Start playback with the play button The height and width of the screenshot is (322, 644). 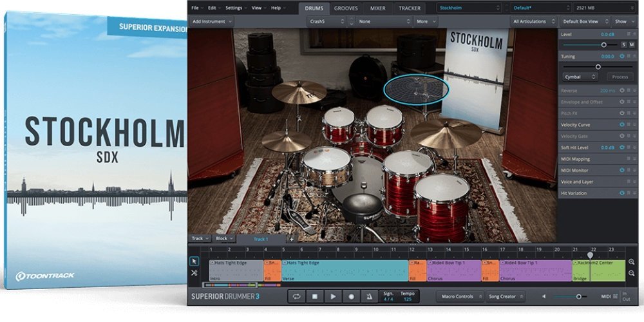click(x=333, y=296)
